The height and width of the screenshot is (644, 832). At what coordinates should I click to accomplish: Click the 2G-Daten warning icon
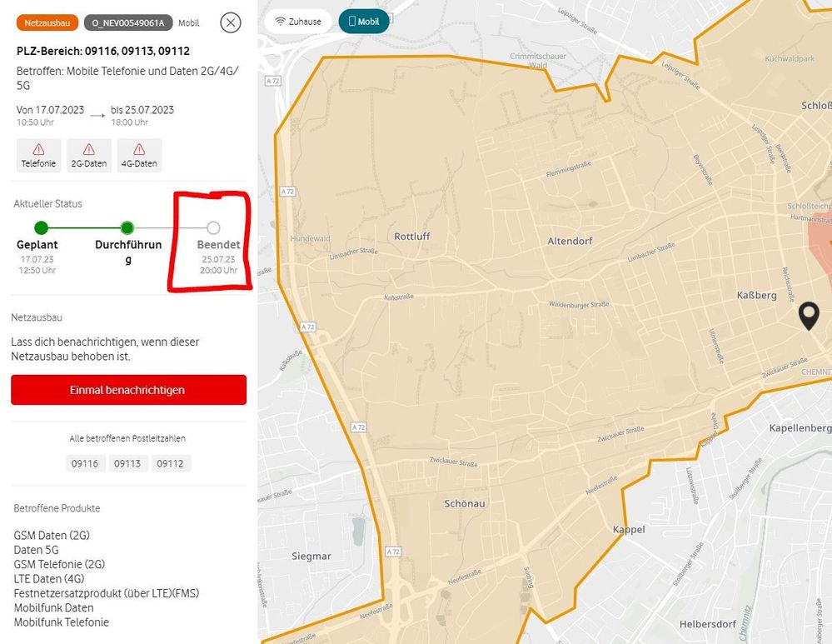point(88,149)
